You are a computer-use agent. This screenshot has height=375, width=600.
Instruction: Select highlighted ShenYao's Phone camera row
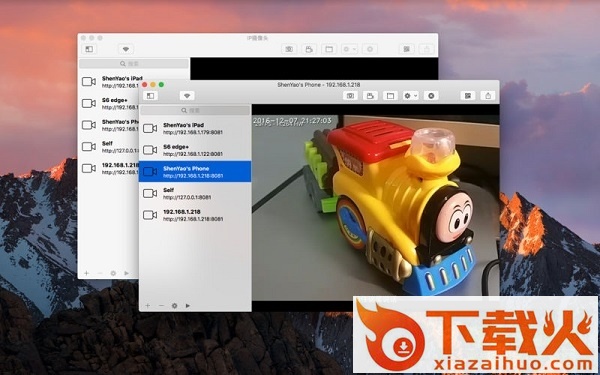195,171
